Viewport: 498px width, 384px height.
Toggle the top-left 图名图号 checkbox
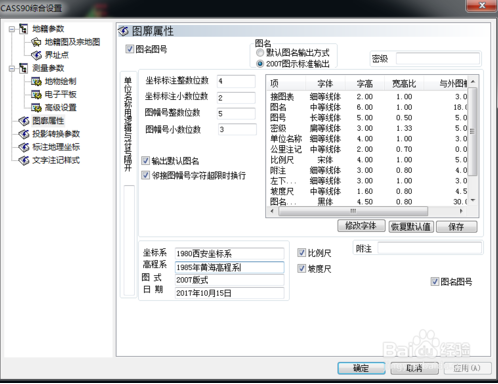[129, 49]
